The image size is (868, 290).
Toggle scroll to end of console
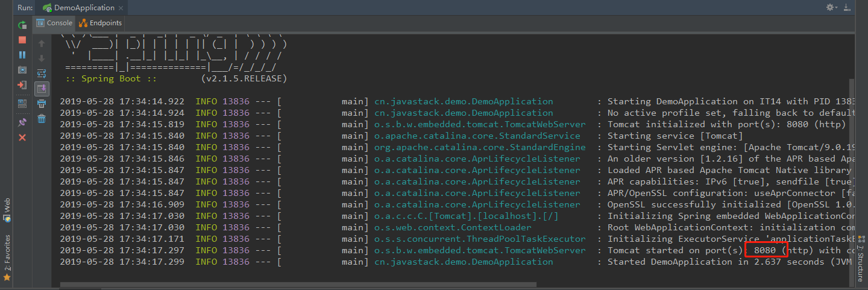tap(42, 89)
